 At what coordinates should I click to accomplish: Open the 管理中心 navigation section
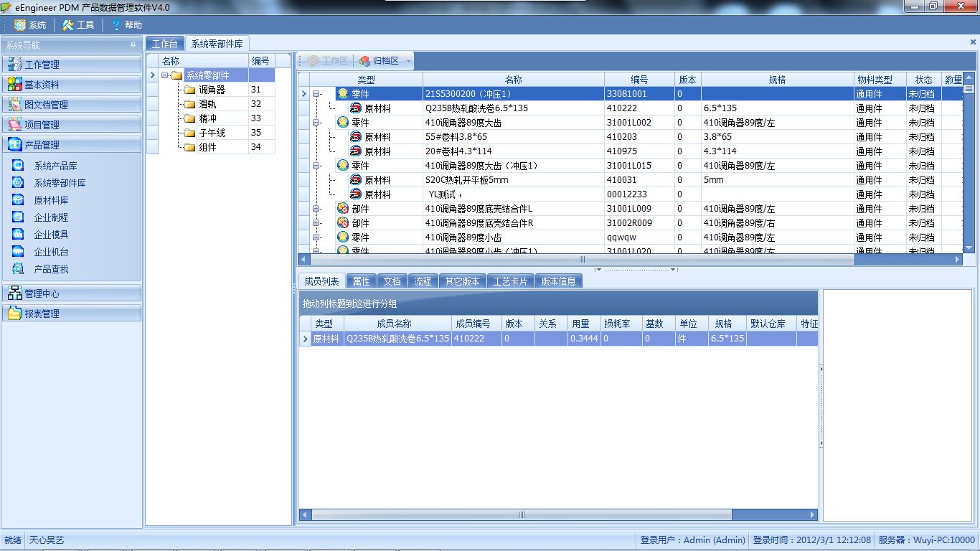[x=72, y=293]
